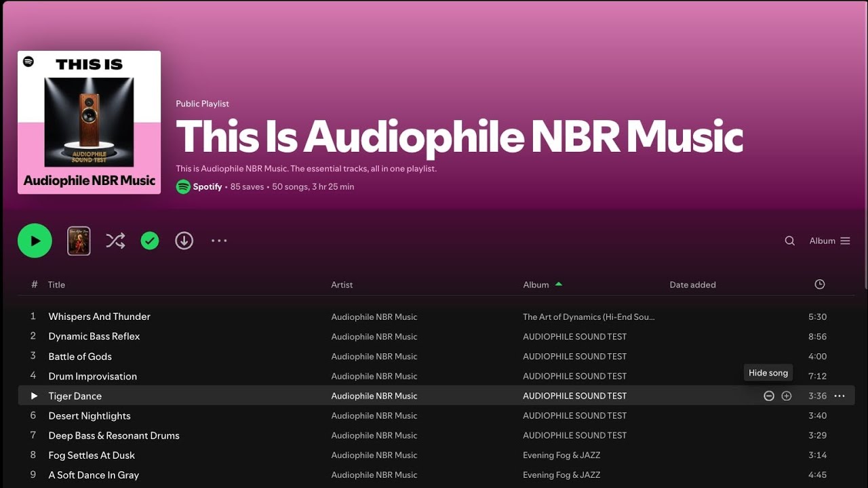868x488 pixels.
Task: Open Evening Fog & JAZZ album on row 9
Action: coord(561,475)
